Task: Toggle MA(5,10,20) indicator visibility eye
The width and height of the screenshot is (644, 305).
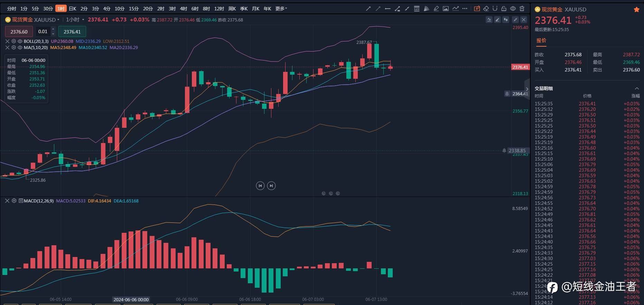Action: (20, 48)
